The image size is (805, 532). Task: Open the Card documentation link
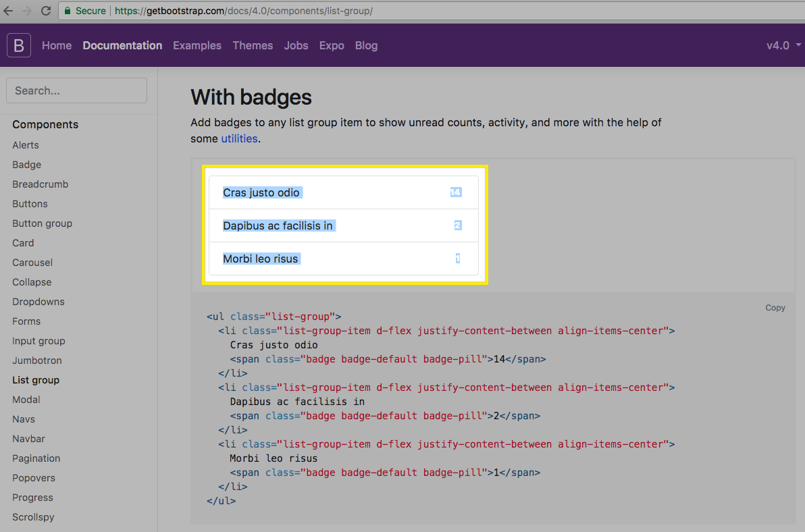coord(22,242)
